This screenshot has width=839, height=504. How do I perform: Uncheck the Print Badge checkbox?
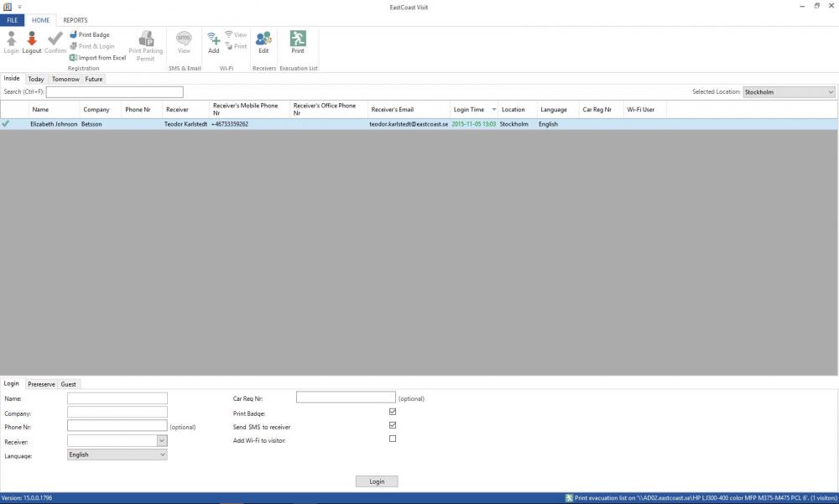[393, 412]
